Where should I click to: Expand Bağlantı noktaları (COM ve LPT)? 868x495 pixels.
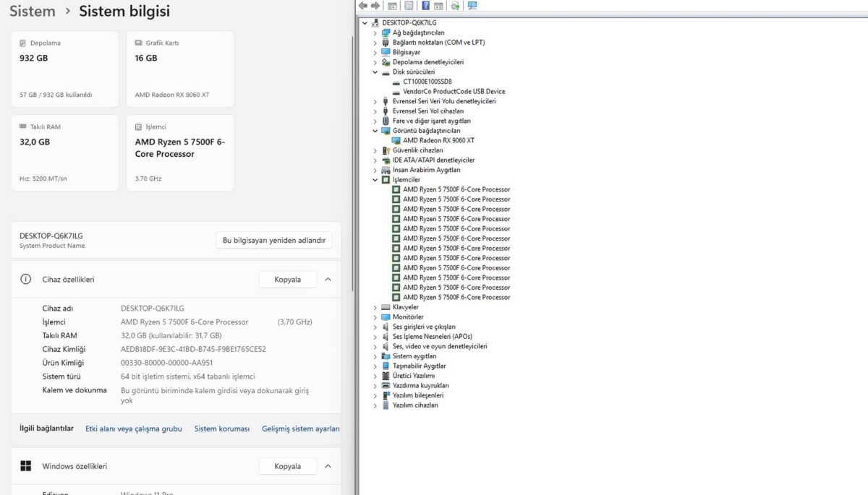[375, 43]
